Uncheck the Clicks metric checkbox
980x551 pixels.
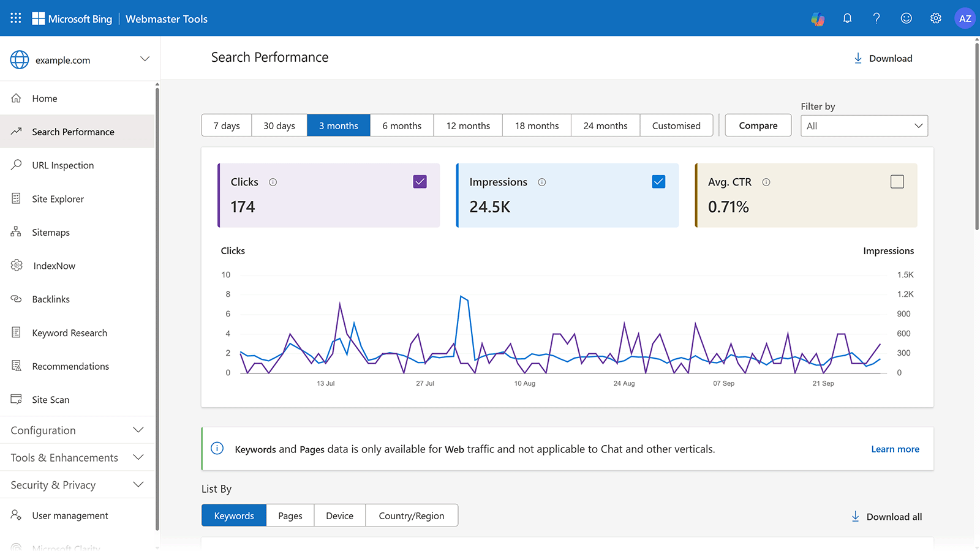pos(420,181)
